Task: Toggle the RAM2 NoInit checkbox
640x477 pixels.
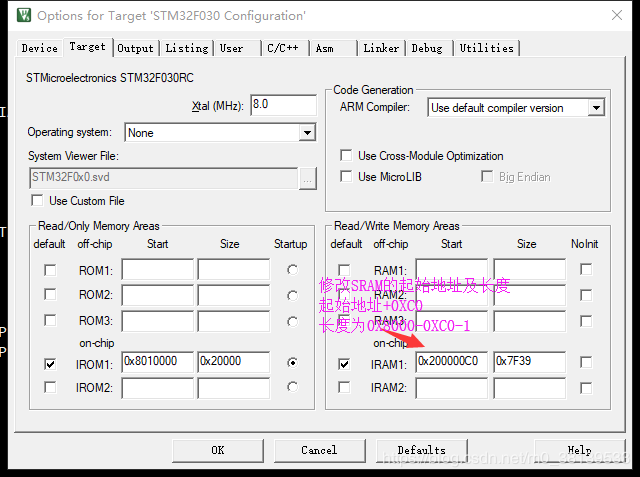Action: [586, 295]
